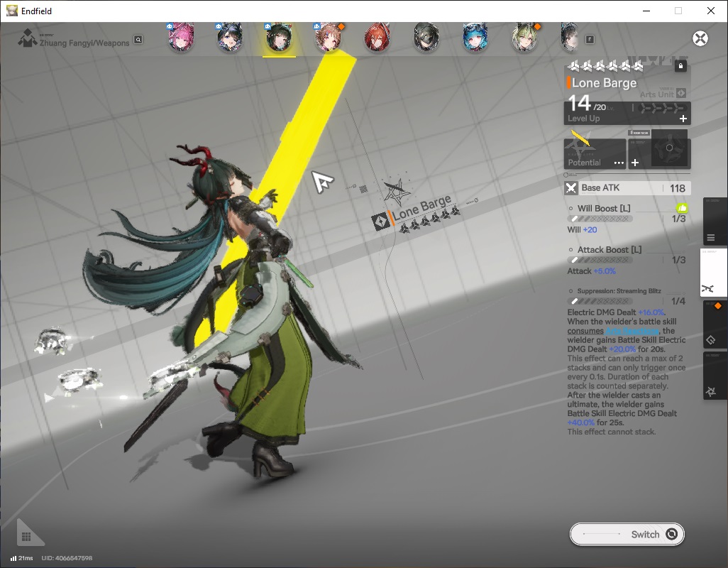The height and width of the screenshot is (568, 728).
Task: Minimize the Endfield window
Action: point(646,11)
